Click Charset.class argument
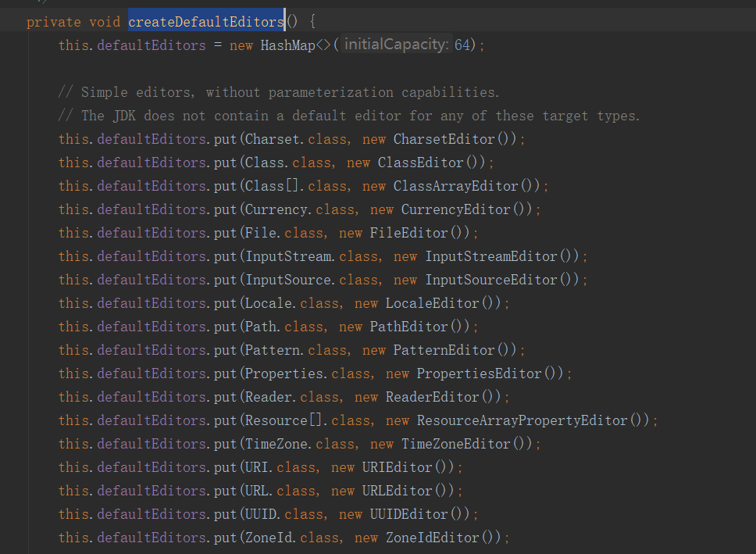This screenshot has width=756, height=554. coord(295,139)
